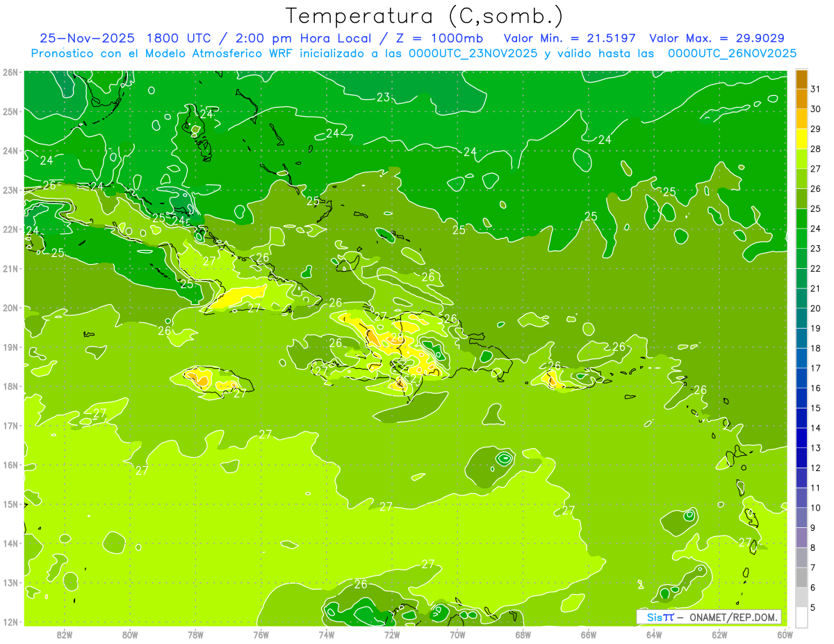Click the dark orange legend swatch above 31
The image size is (834, 644).
[801, 79]
